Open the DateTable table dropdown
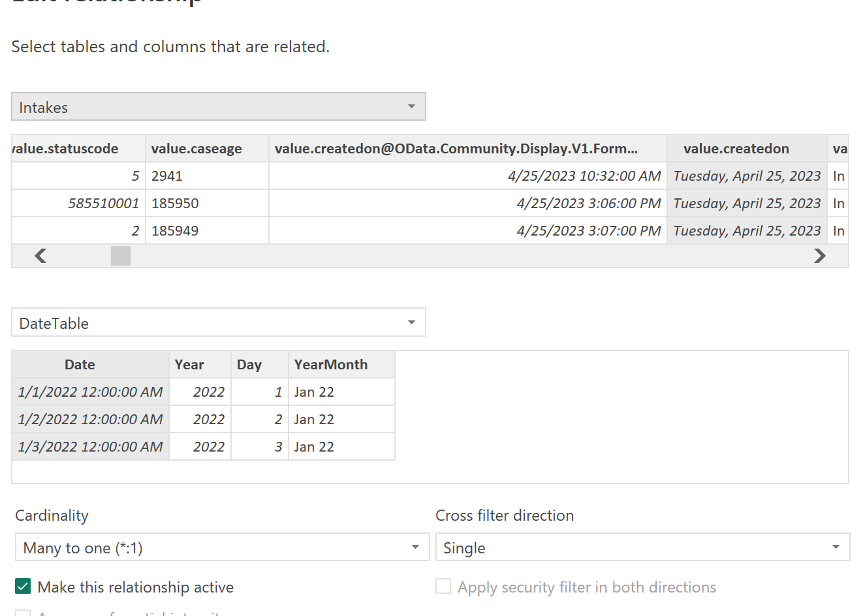863x616 pixels. point(219,322)
